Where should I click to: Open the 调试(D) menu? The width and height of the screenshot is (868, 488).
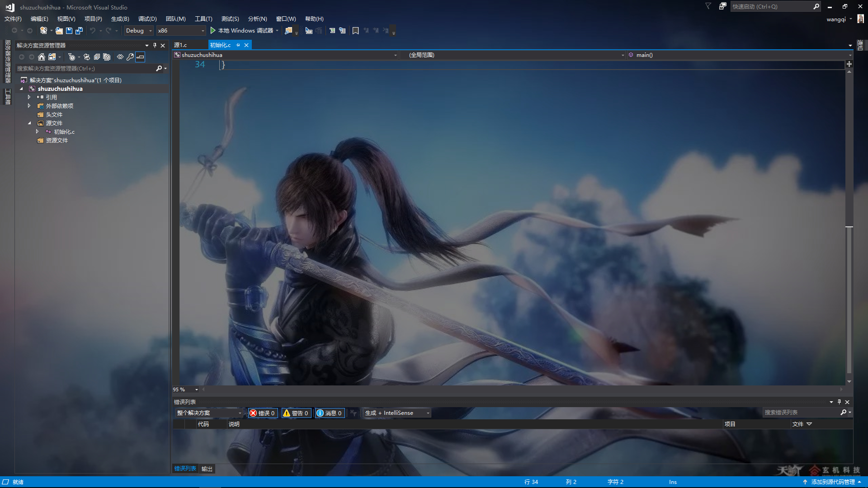click(x=147, y=19)
